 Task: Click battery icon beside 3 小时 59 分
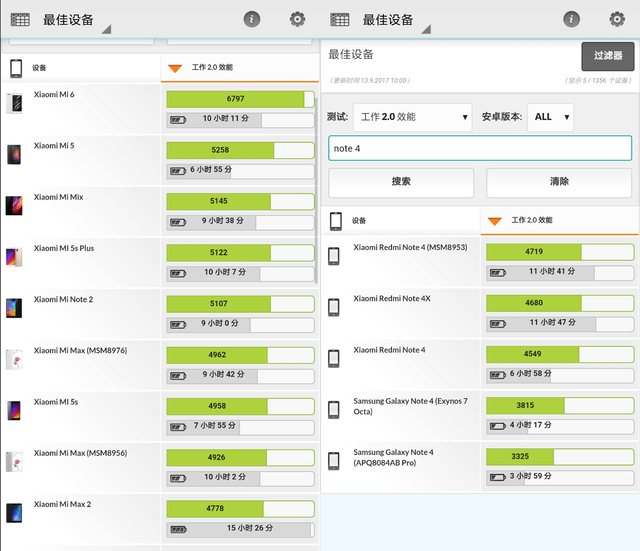click(498, 478)
